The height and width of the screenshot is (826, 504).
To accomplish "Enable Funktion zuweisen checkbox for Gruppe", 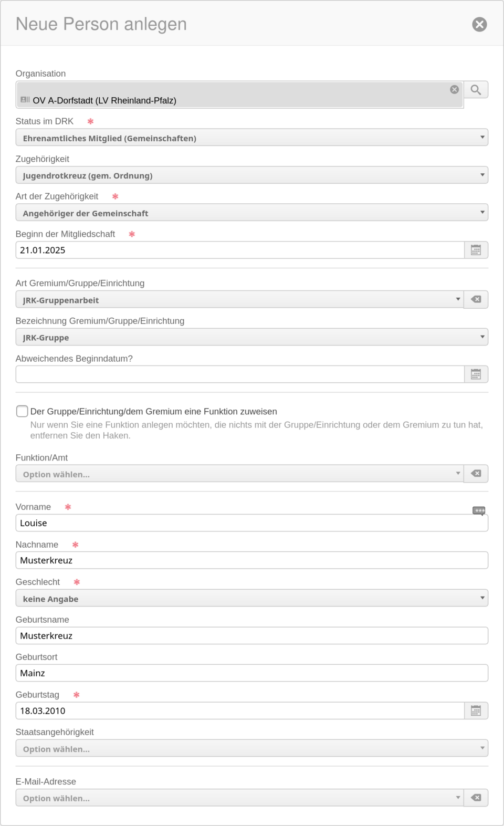I will pyautogui.click(x=22, y=411).
